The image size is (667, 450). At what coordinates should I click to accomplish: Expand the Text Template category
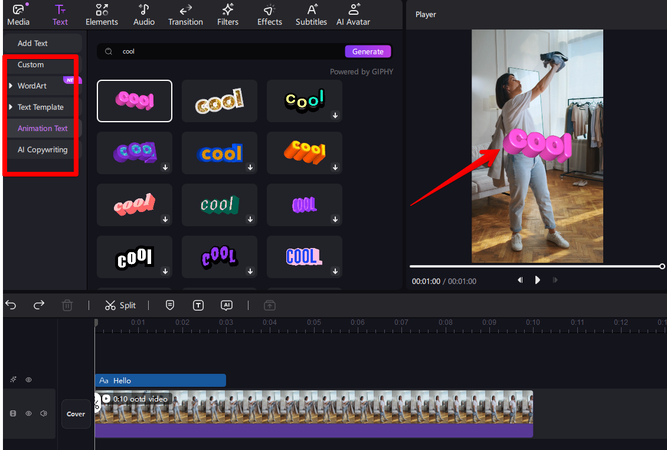coord(40,107)
